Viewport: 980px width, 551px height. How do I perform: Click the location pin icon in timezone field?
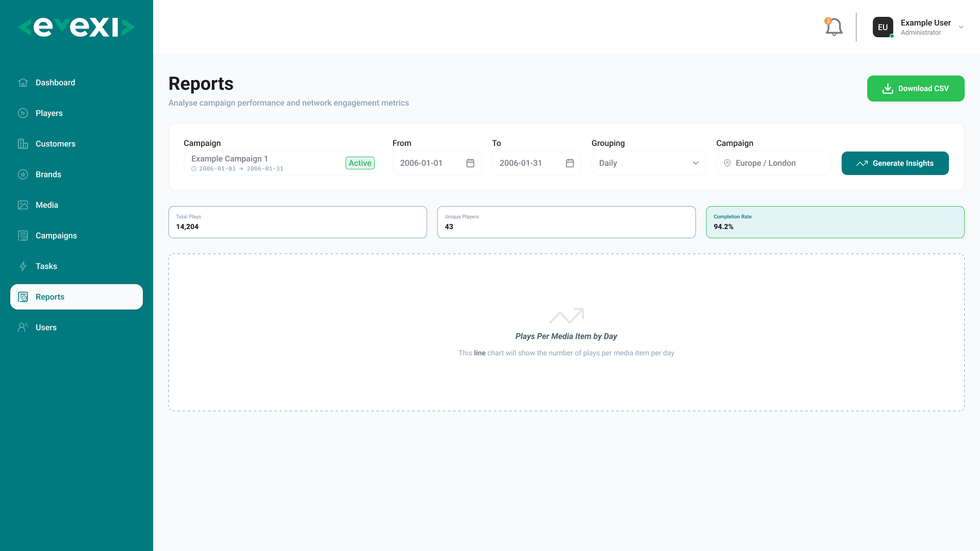tap(727, 163)
